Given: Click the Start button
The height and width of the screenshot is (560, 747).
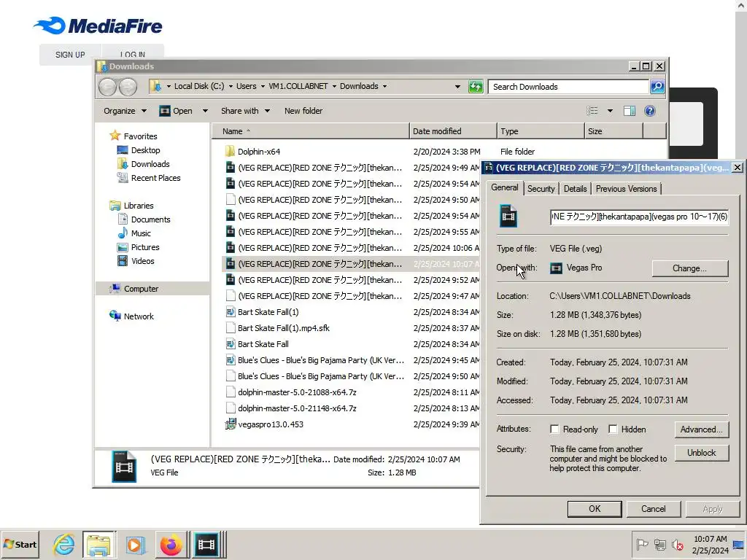Looking at the screenshot, I should coord(20,544).
